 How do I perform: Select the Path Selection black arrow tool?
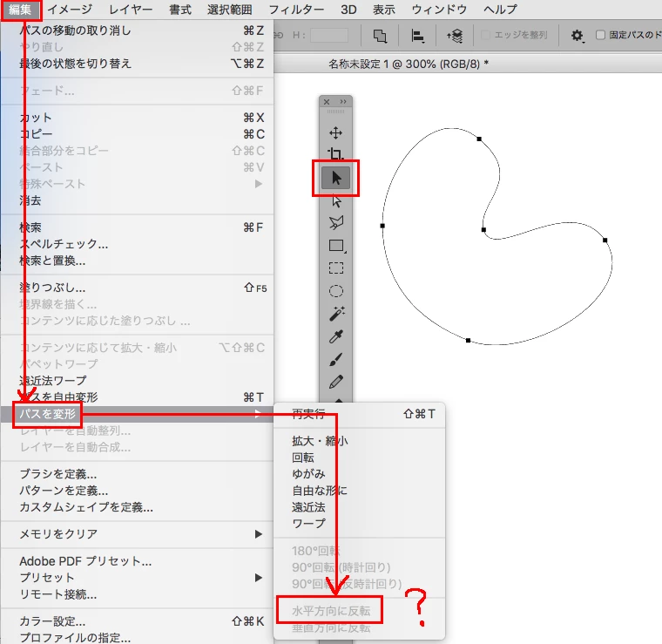[335, 178]
